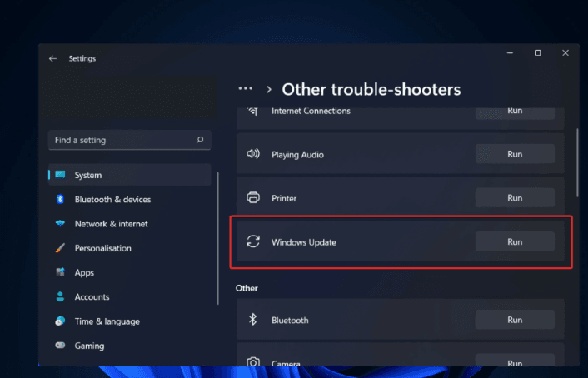Screen dimensions: 588x378
Task: Click the sidebar navigation scrollbar
Action: 218,238
